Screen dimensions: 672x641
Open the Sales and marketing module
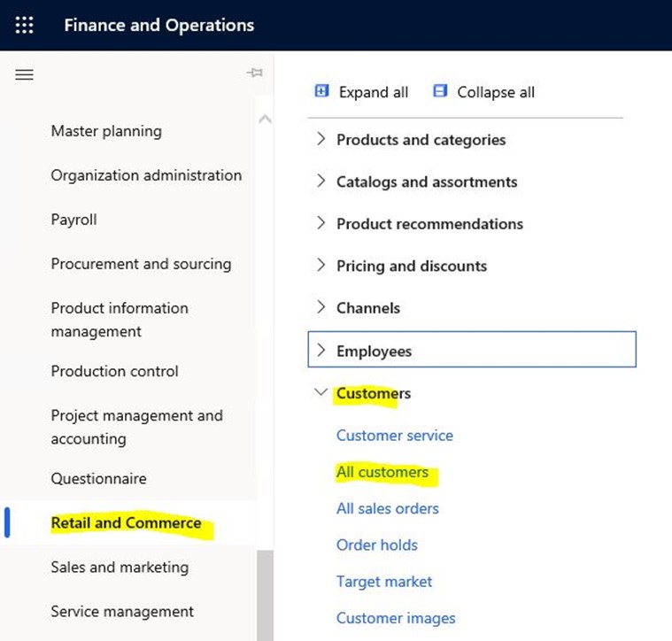click(x=120, y=567)
